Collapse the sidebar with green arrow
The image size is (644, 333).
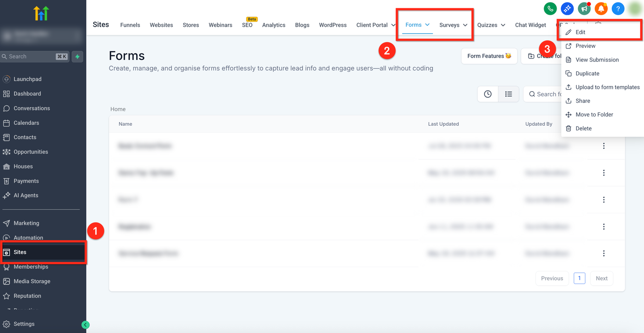[x=85, y=325]
